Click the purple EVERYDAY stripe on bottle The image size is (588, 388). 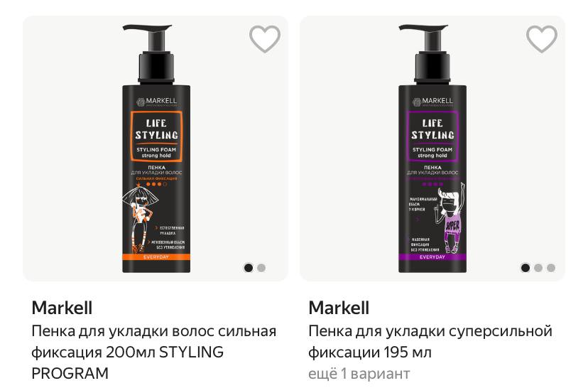432,257
